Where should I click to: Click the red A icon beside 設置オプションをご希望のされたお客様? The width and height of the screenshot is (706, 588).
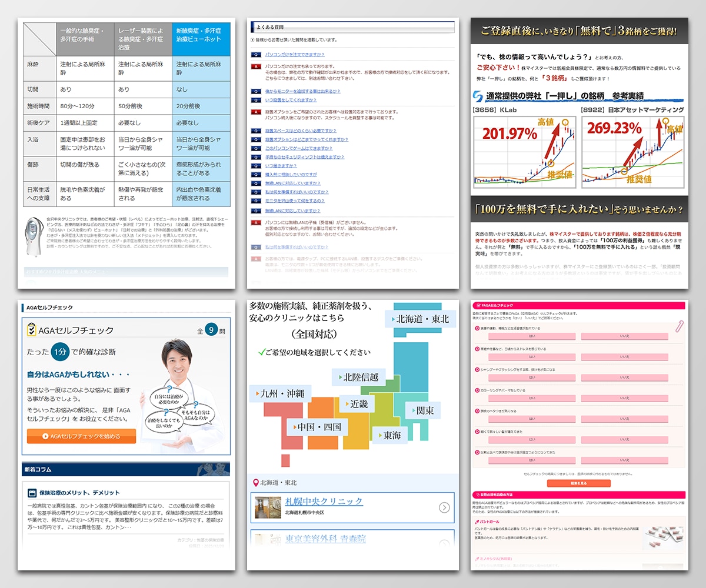pos(256,112)
